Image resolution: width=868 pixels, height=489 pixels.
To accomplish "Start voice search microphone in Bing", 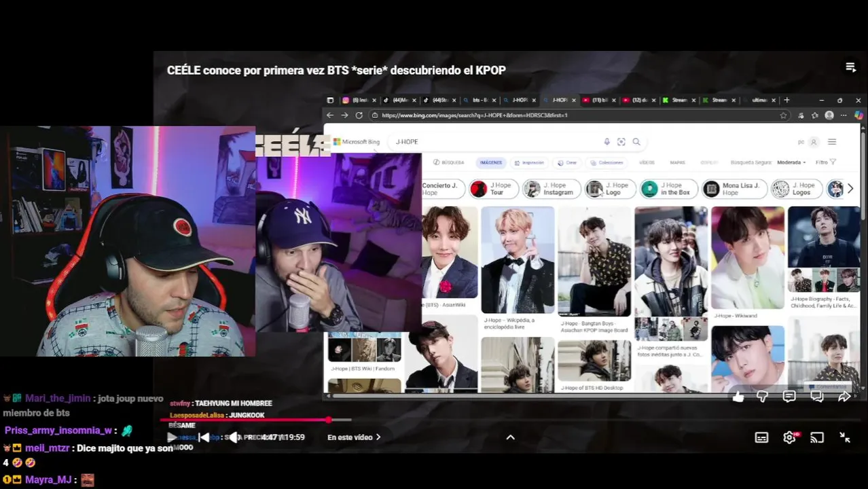I will tap(607, 142).
